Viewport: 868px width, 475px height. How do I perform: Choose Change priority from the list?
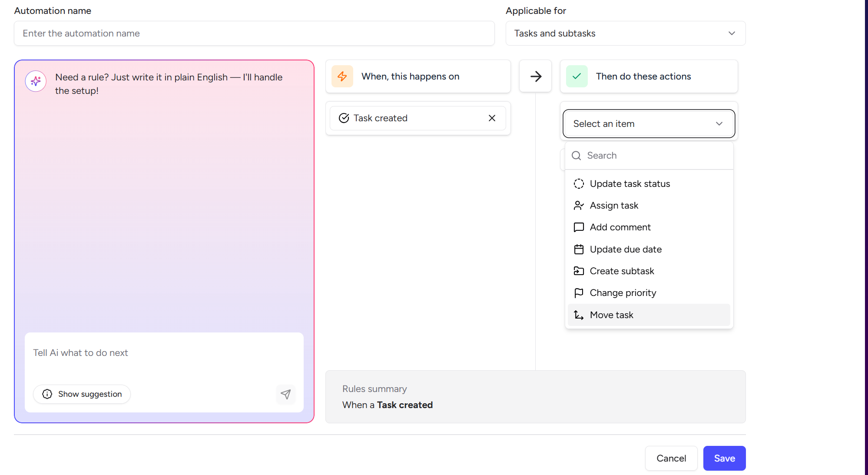(x=623, y=293)
